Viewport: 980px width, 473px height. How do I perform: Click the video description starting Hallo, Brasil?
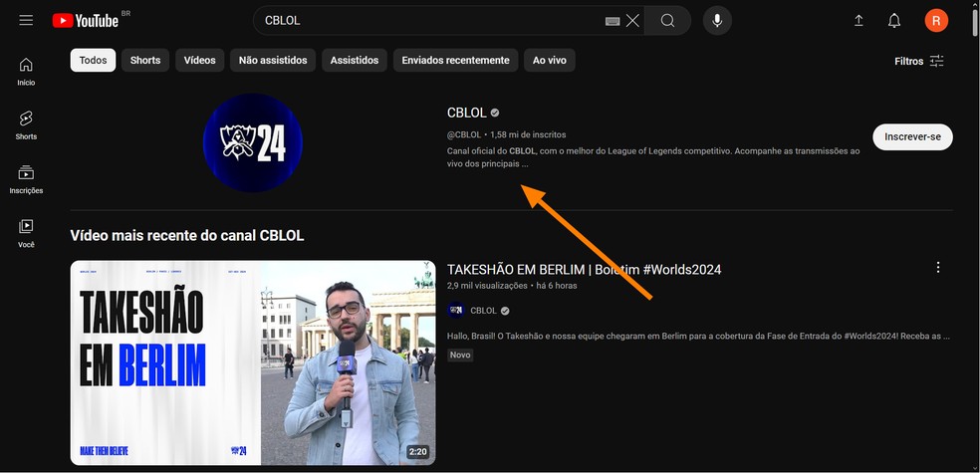click(699, 337)
